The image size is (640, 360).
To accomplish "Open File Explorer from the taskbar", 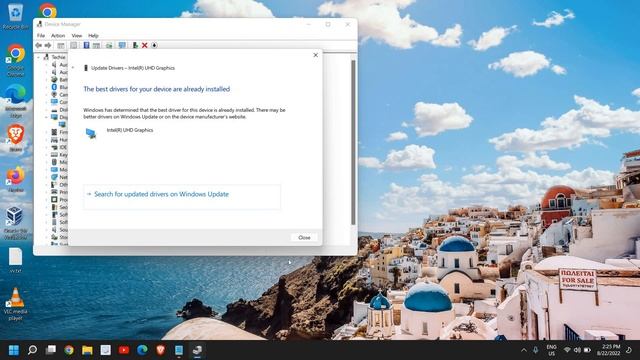I will (x=87, y=350).
